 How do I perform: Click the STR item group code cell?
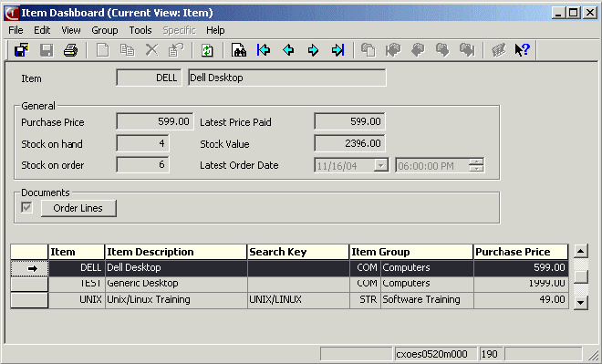[365, 300]
